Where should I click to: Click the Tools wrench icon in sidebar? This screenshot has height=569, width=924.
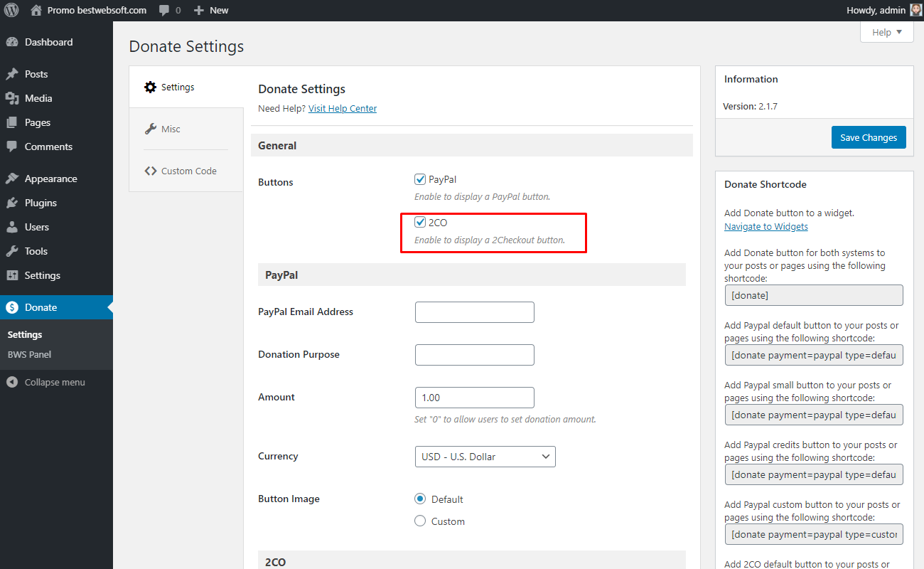(12, 251)
